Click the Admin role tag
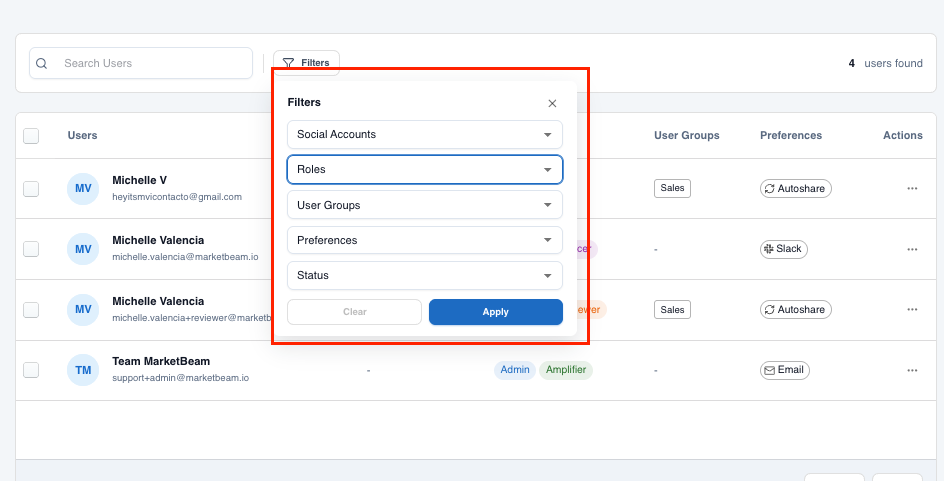 515,370
